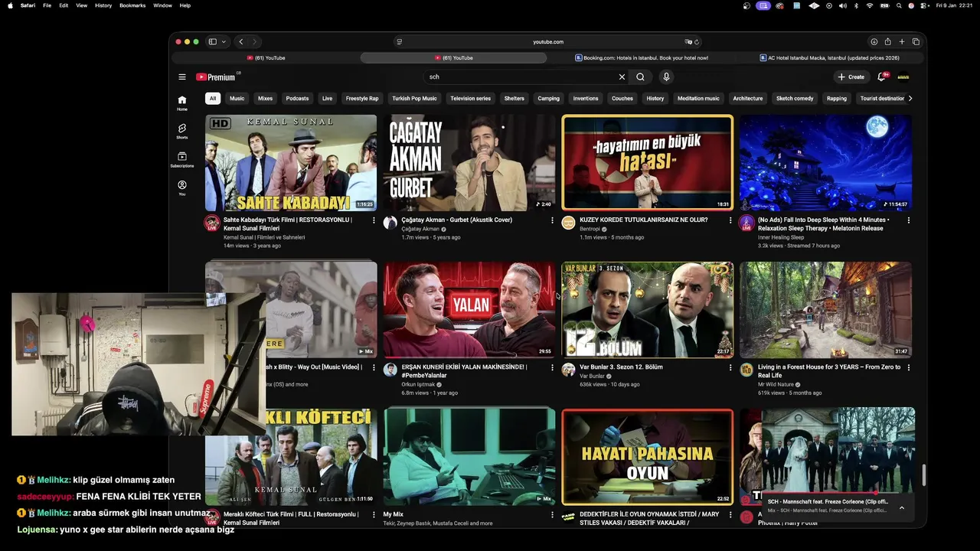Open options for KUZEY KOREDE video

pos(730,220)
